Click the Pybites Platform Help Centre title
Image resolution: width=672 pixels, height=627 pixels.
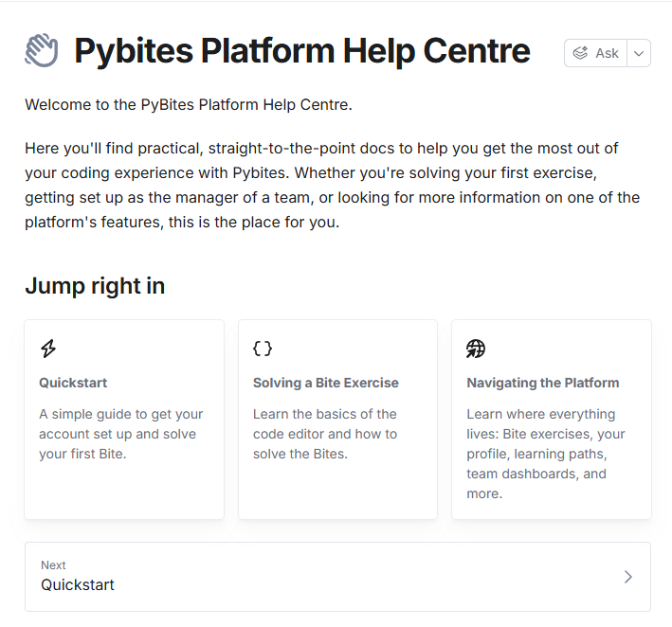(x=302, y=51)
